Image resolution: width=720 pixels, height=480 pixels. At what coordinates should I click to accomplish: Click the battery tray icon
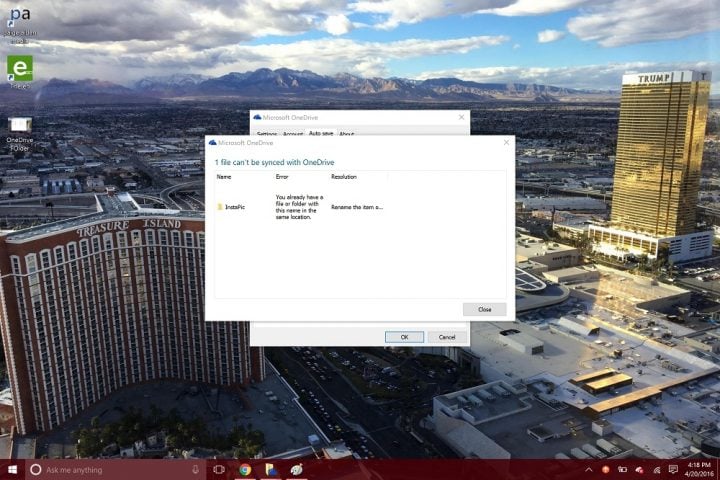(x=622, y=469)
